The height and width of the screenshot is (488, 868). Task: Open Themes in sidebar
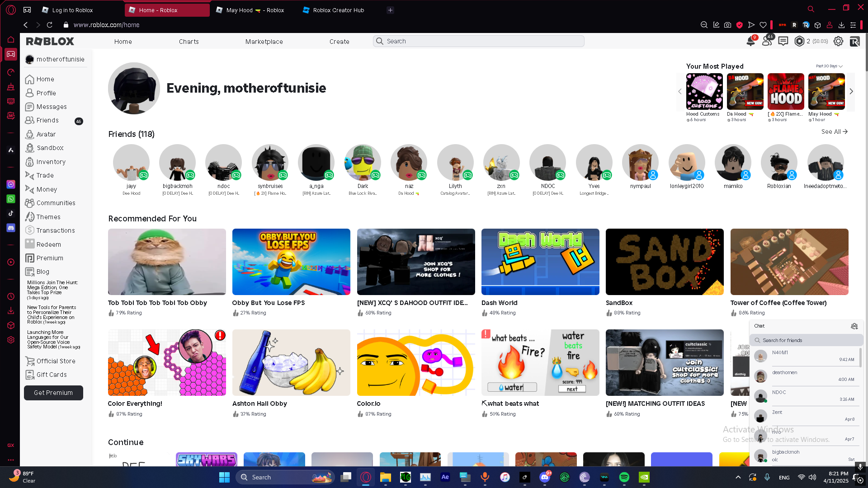(48, 217)
